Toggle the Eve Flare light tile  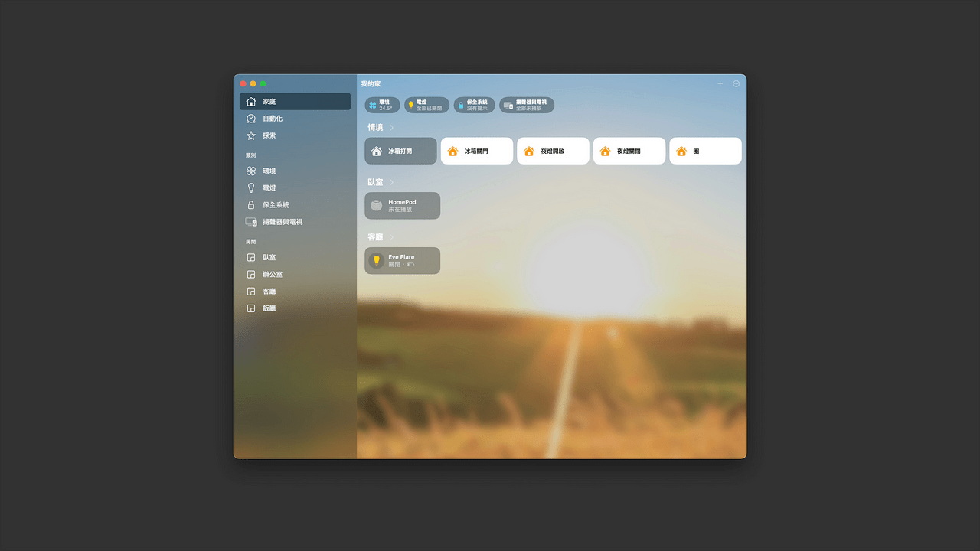tap(402, 260)
